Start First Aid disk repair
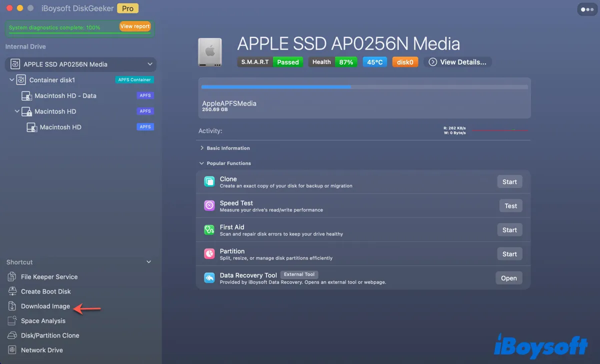The height and width of the screenshot is (364, 600). pos(509,230)
